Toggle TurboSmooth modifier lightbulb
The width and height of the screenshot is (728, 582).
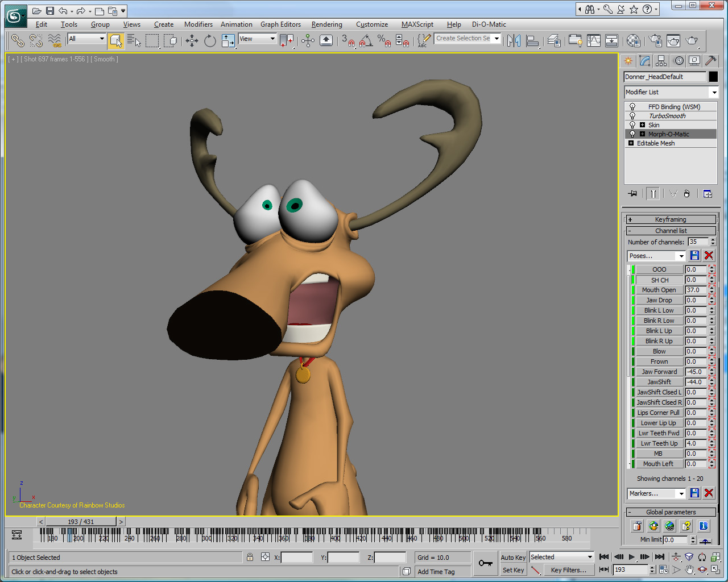pyautogui.click(x=632, y=116)
